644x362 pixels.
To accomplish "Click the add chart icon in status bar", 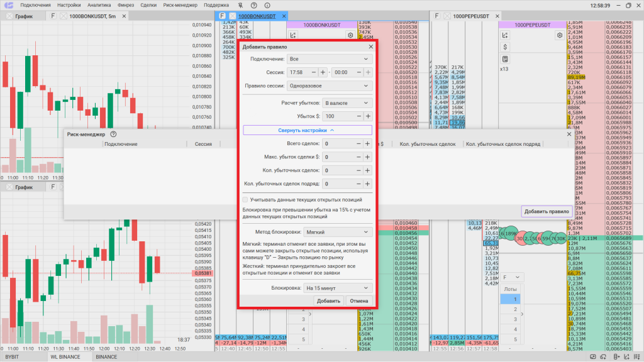I will coord(627,357).
